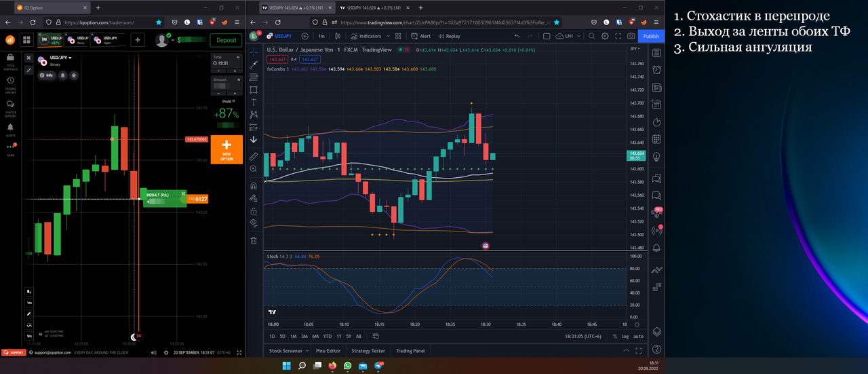Open More menu in IQ Option sidebar
Image resolution: width=868 pixels, height=374 pixels.
tap(11, 149)
